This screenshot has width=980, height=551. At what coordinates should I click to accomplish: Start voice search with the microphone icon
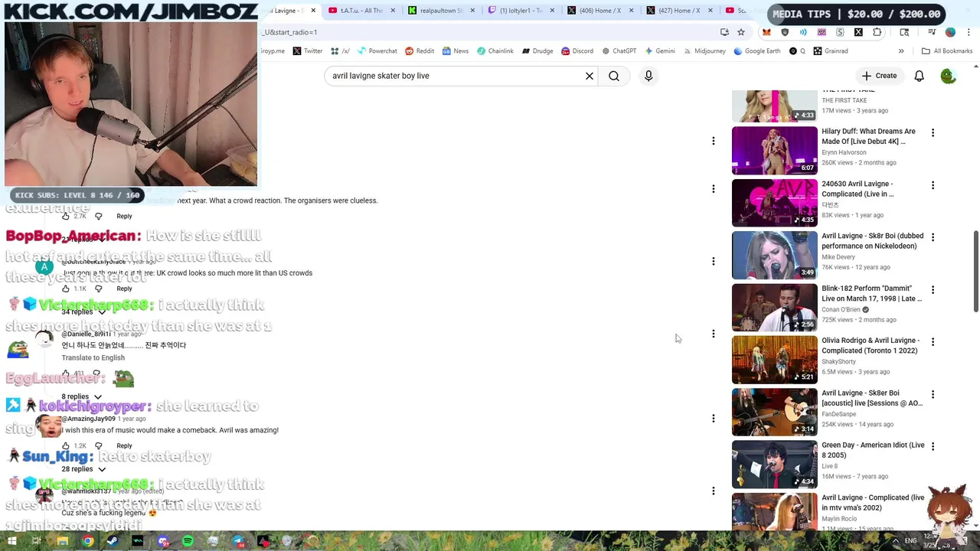pyautogui.click(x=648, y=76)
